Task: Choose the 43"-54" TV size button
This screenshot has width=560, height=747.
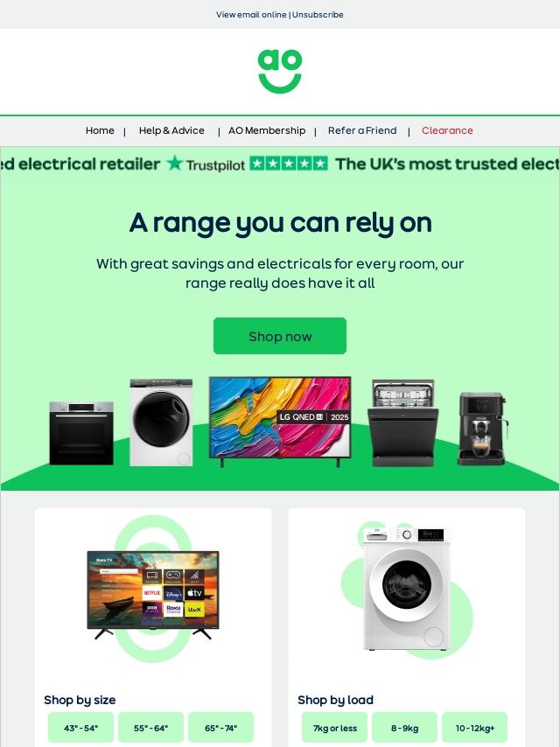Action: (x=81, y=728)
